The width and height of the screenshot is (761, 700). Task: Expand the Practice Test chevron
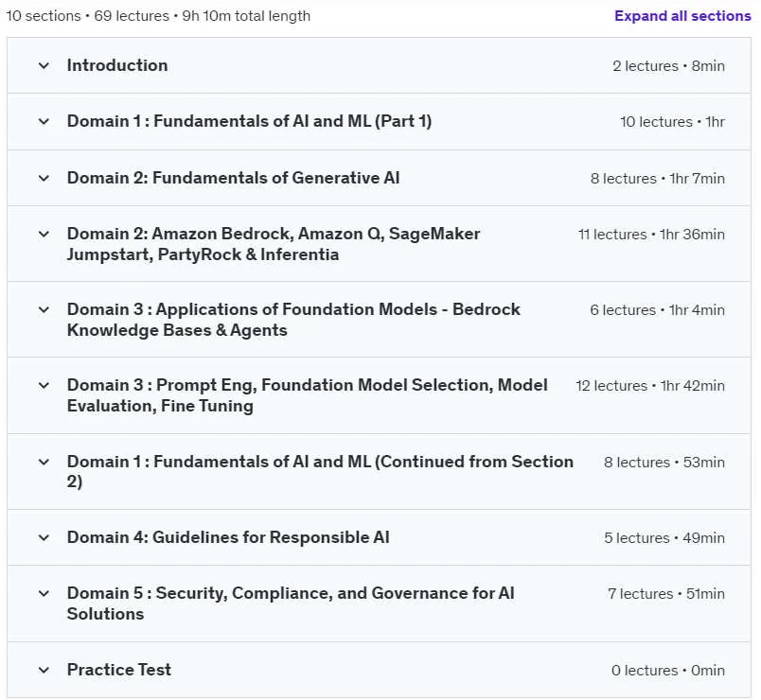point(44,670)
